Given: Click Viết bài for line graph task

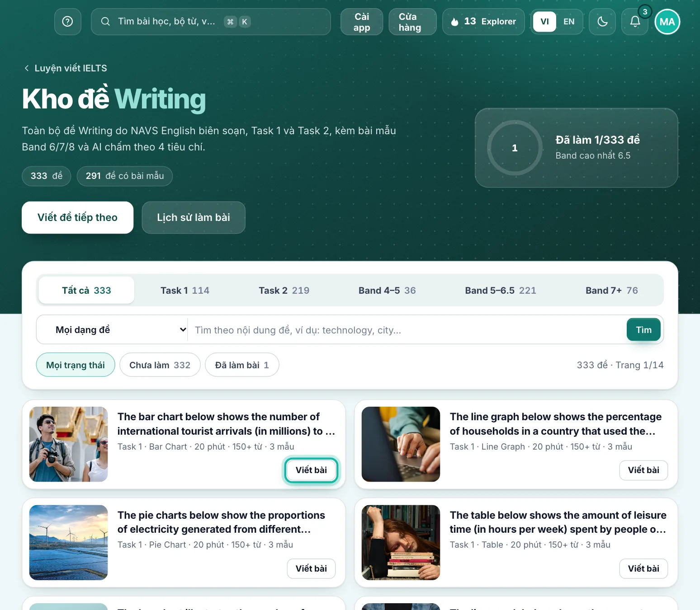Looking at the screenshot, I should point(643,470).
